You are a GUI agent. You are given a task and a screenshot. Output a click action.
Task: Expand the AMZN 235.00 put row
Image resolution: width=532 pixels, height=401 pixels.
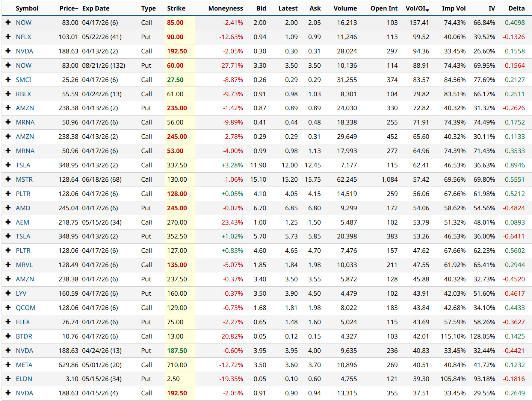(x=8, y=108)
